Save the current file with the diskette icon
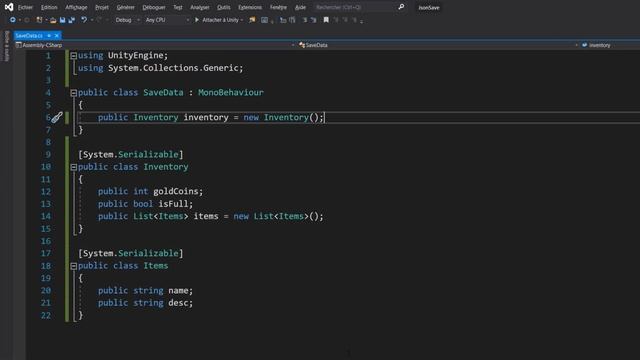640x360 pixels. tap(62, 20)
